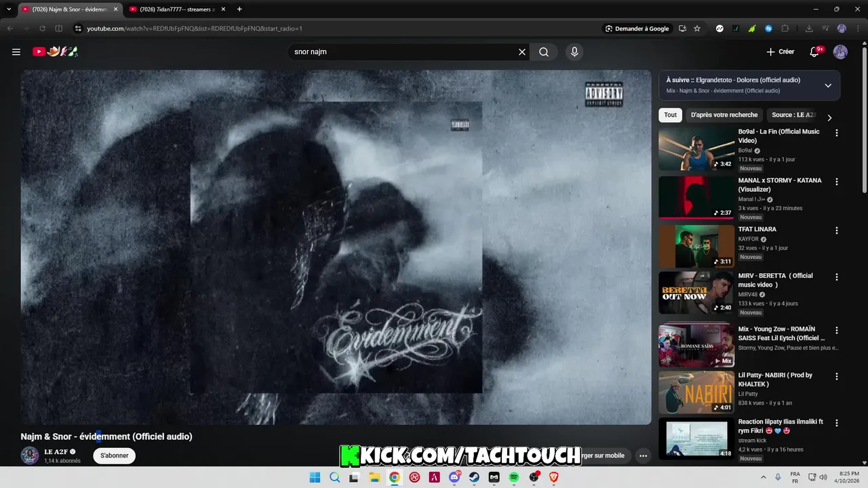Screen dimensions: 868x488
Task: Open Windows Start menu
Action: pyautogui.click(x=315, y=477)
